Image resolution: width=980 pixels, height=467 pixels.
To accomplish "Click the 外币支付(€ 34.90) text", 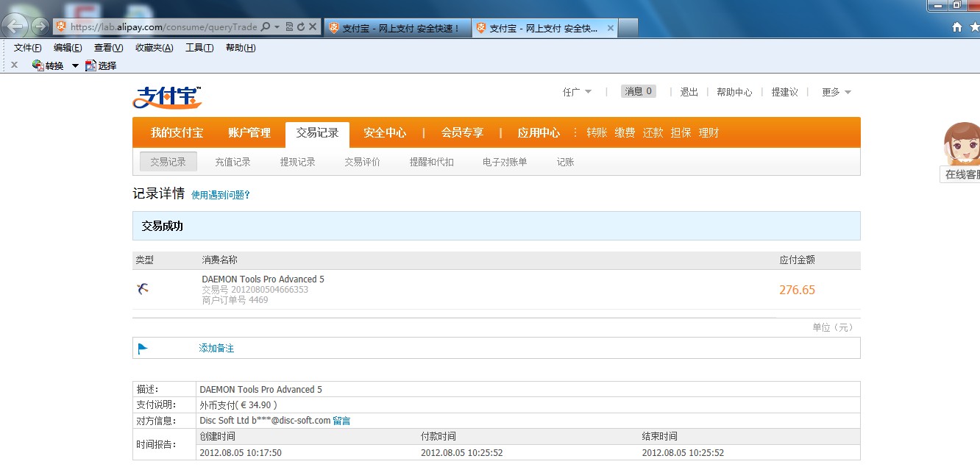I will click(x=238, y=405).
